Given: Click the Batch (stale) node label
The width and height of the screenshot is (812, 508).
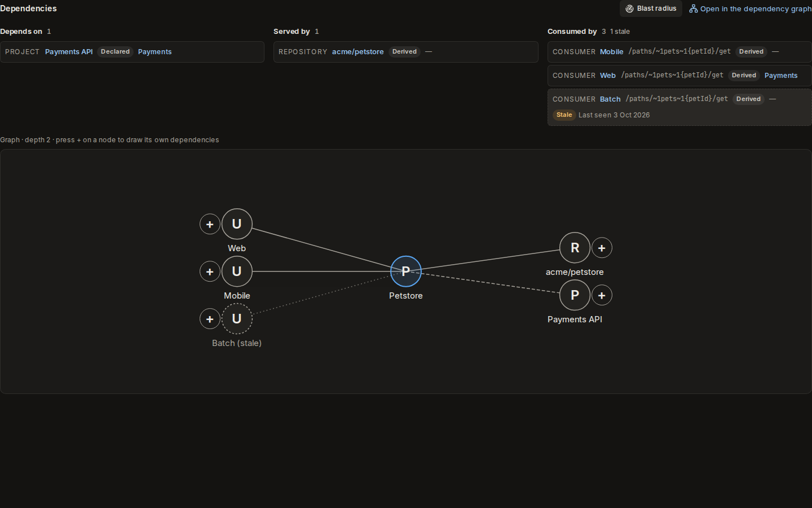Looking at the screenshot, I should click(237, 343).
